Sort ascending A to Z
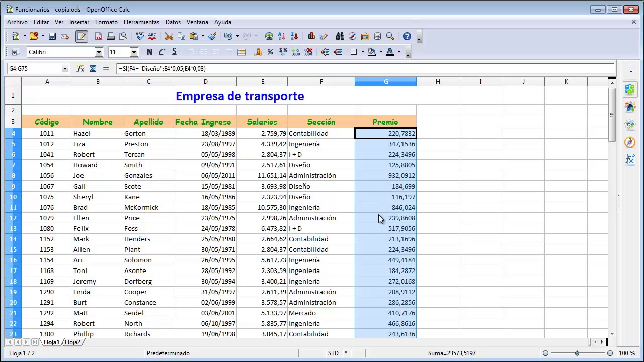This screenshot has height=362, width=644. click(x=282, y=36)
